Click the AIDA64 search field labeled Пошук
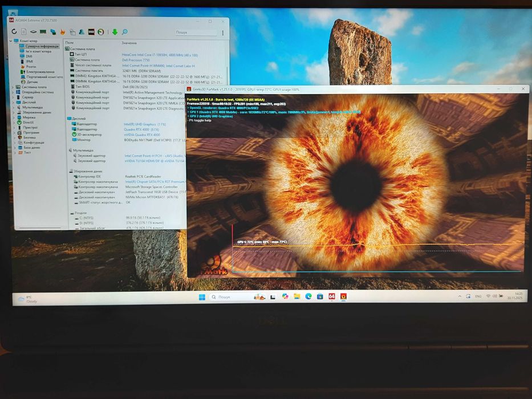The width and height of the screenshot is (532, 399). pyautogui.click(x=196, y=32)
